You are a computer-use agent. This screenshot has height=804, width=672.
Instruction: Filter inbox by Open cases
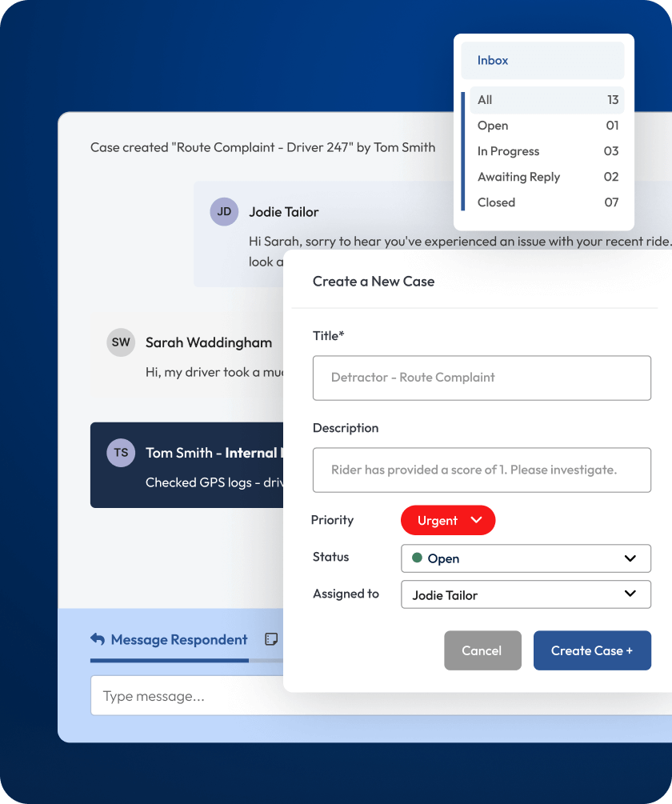point(546,126)
